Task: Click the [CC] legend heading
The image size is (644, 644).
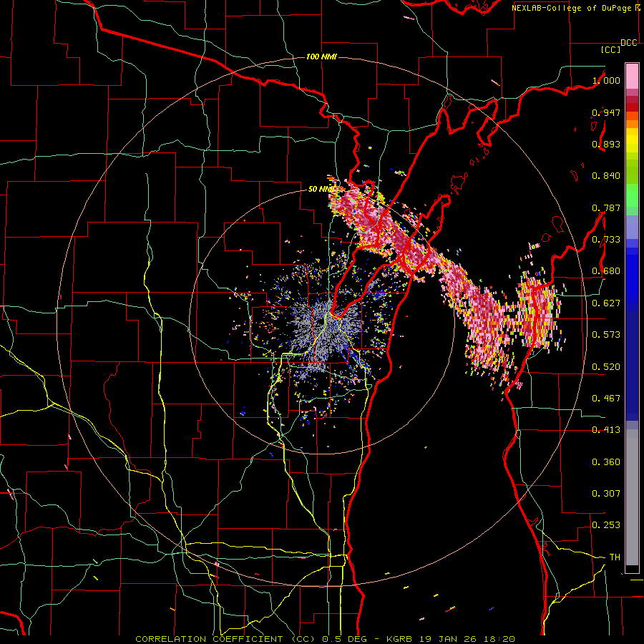Action: (x=610, y=50)
